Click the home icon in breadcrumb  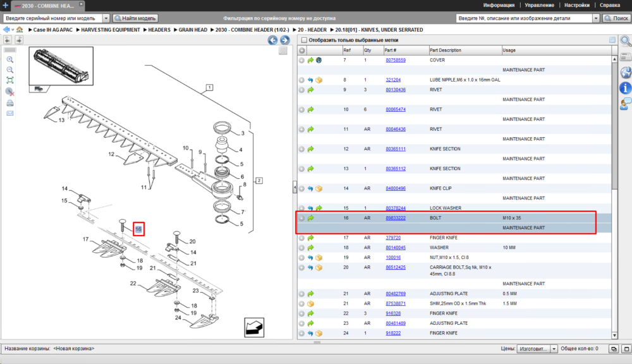pyautogui.click(x=20, y=30)
